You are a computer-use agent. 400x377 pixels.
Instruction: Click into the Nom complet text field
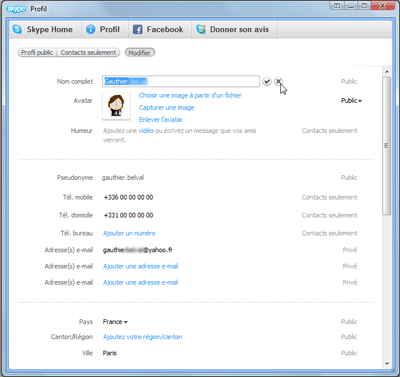coord(181,81)
